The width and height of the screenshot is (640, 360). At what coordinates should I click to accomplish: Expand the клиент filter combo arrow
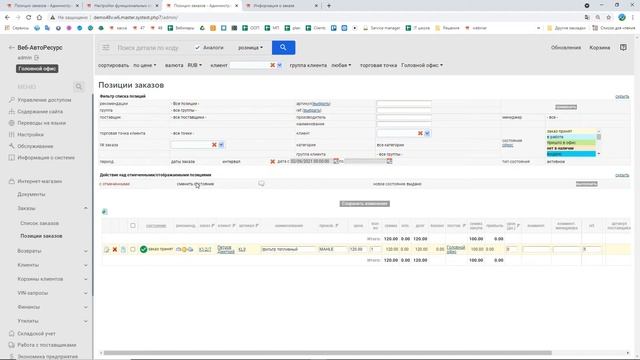427,133
